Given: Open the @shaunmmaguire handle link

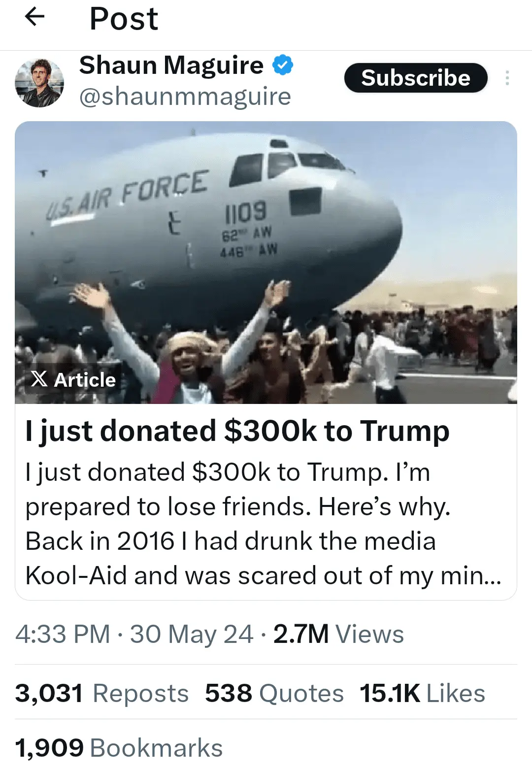Looking at the screenshot, I should click(185, 97).
